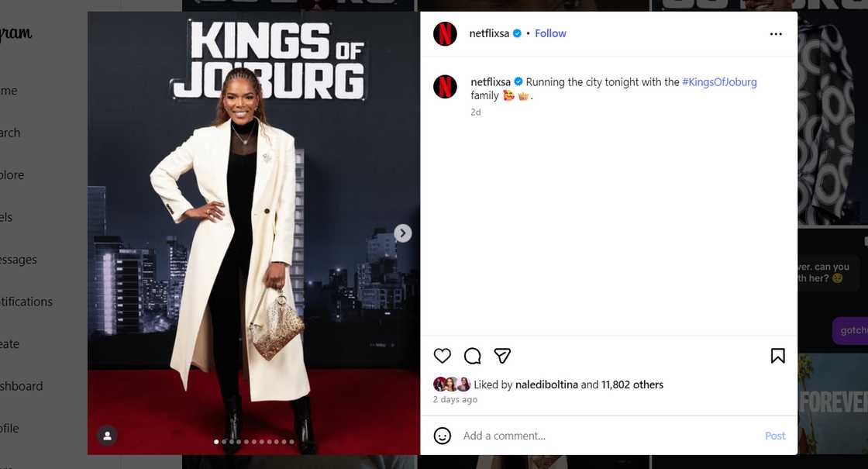Screen dimensions: 868x469
Task: Submit comment with Post button
Action: 775,436
